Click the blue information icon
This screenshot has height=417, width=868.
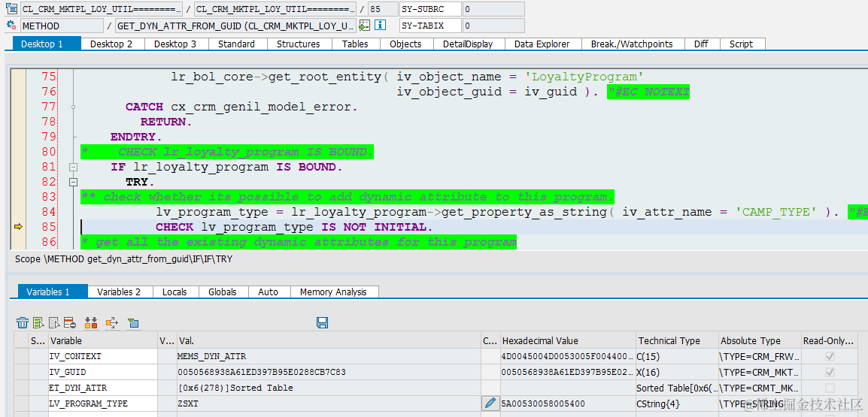(x=381, y=26)
